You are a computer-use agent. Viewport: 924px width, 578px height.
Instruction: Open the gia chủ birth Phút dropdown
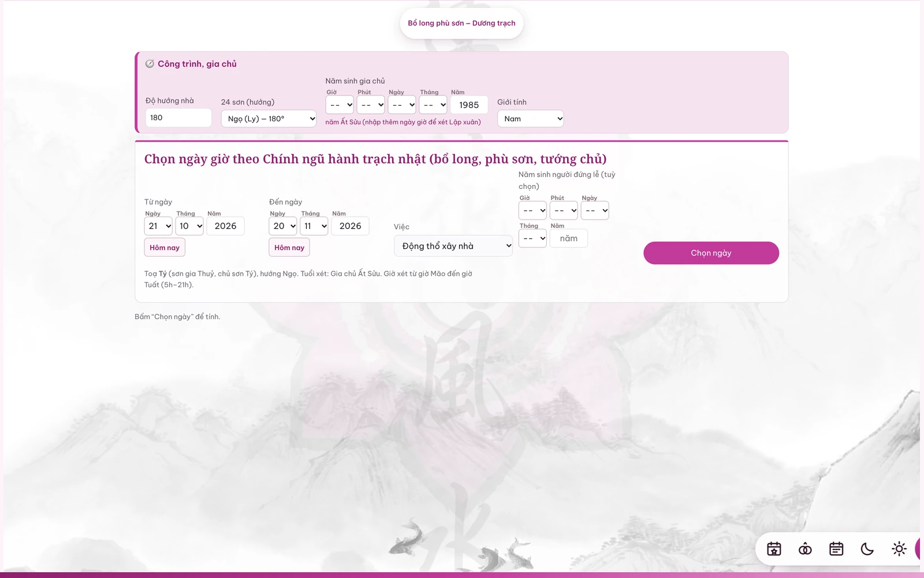[371, 105]
